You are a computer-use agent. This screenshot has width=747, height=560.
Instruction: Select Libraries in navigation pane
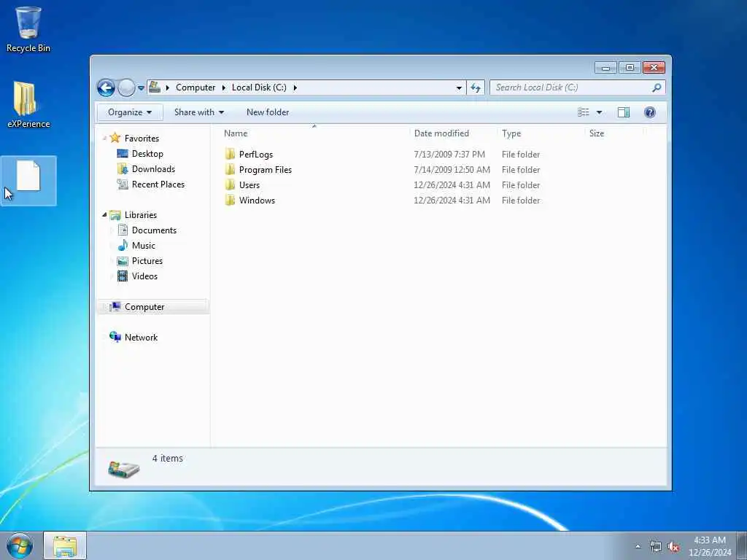click(141, 215)
